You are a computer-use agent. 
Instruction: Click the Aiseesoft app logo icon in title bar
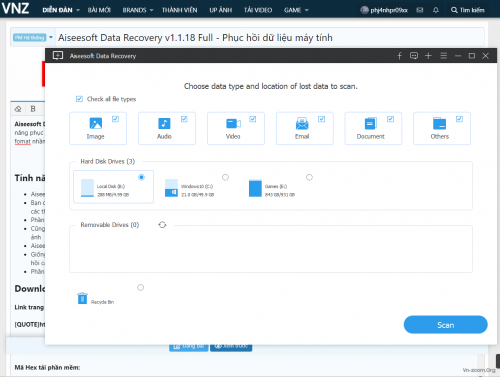click(x=58, y=56)
